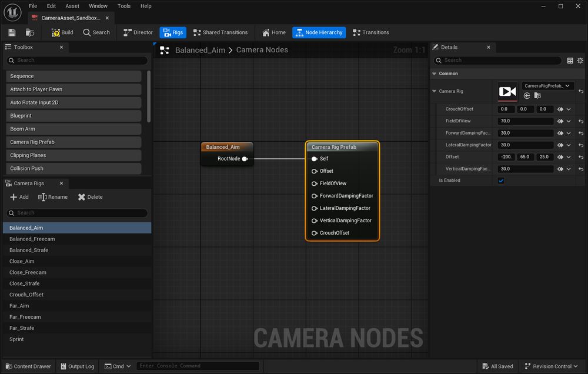The height and width of the screenshot is (374, 588).
Task: Open the ForwardDampingFactor parameter dropdown arrow
Action: coord(569,133)
